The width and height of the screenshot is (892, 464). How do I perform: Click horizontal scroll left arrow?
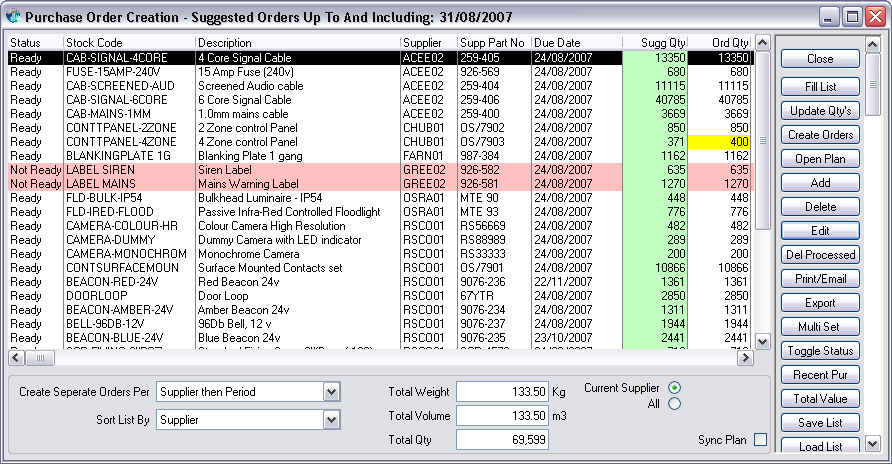tap(16, 358)
